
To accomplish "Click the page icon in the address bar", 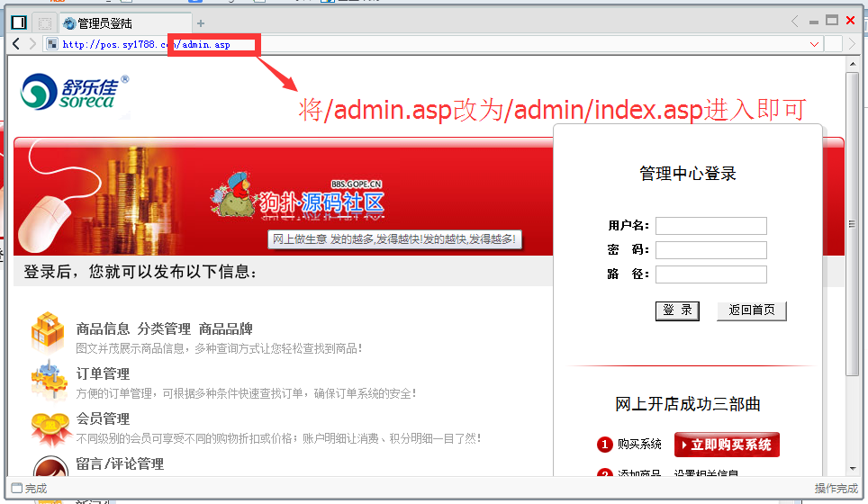I will tap(52, 44).
